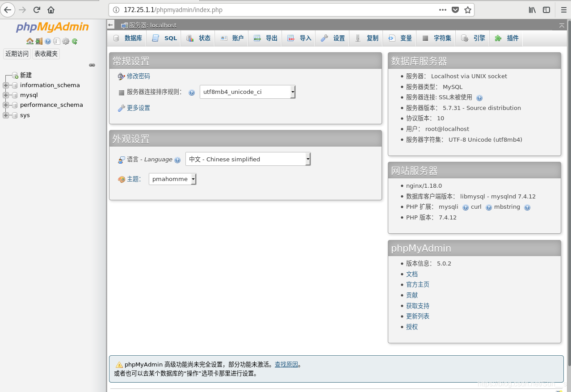Click help icon beside SSL未被使用
571x392 pixels.
tap(479, 98)
